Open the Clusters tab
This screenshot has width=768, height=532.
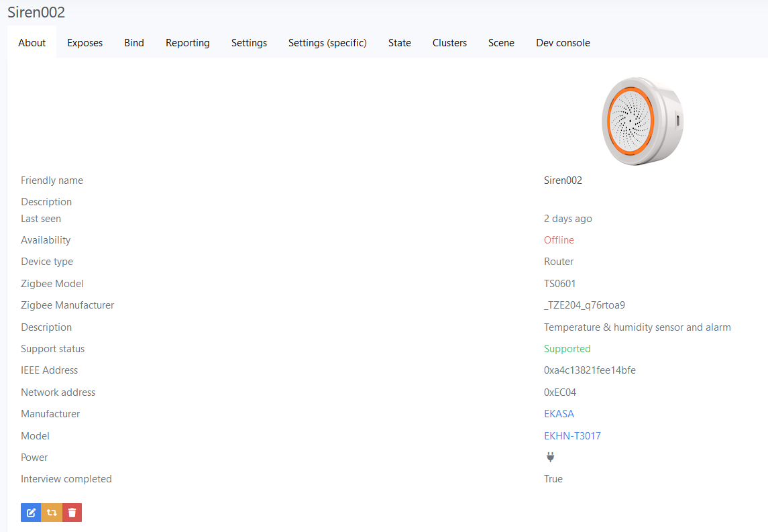(449, 42)
